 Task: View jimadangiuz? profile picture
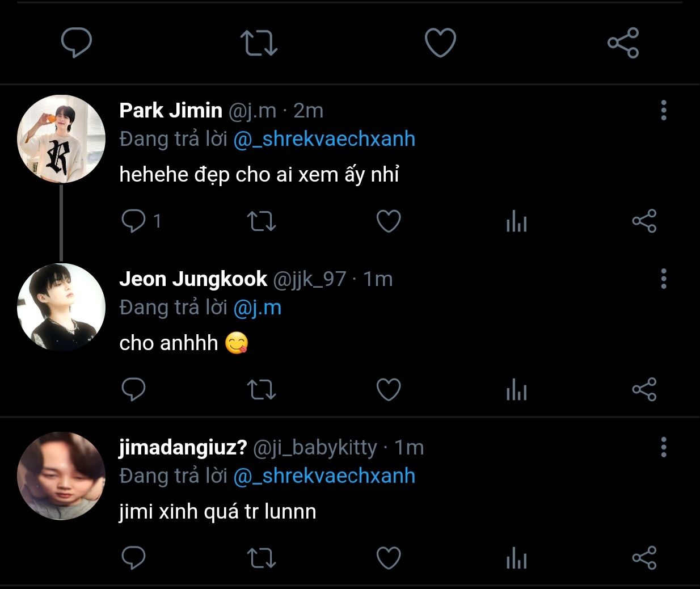pos(61,476)
